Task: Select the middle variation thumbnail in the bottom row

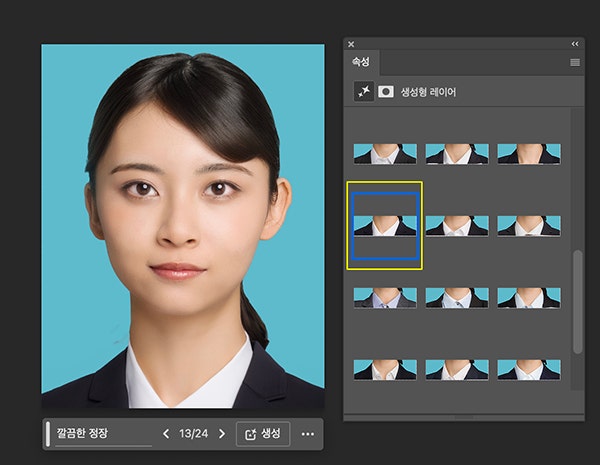Action: pos(457,370)
